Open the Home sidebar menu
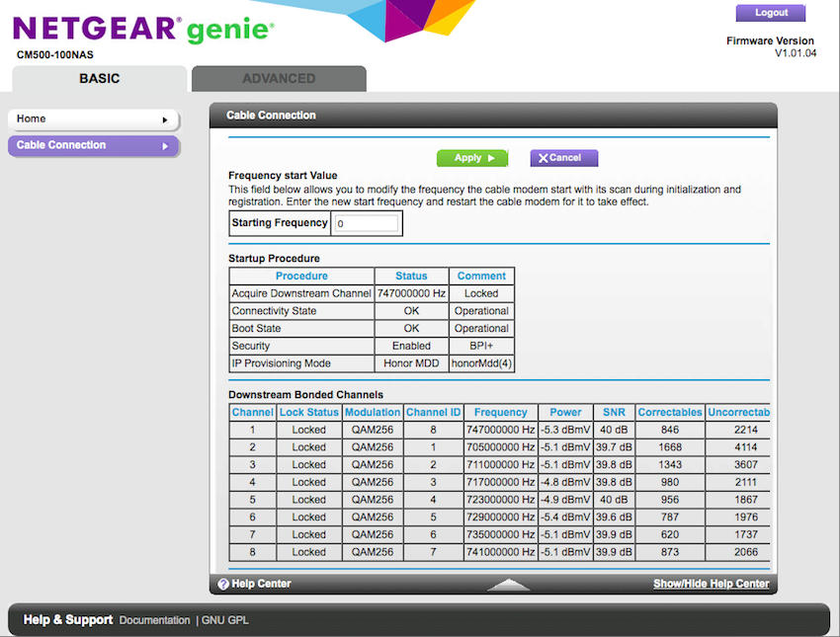The height and width of the screenshot is (637, 840). point(93,119)
